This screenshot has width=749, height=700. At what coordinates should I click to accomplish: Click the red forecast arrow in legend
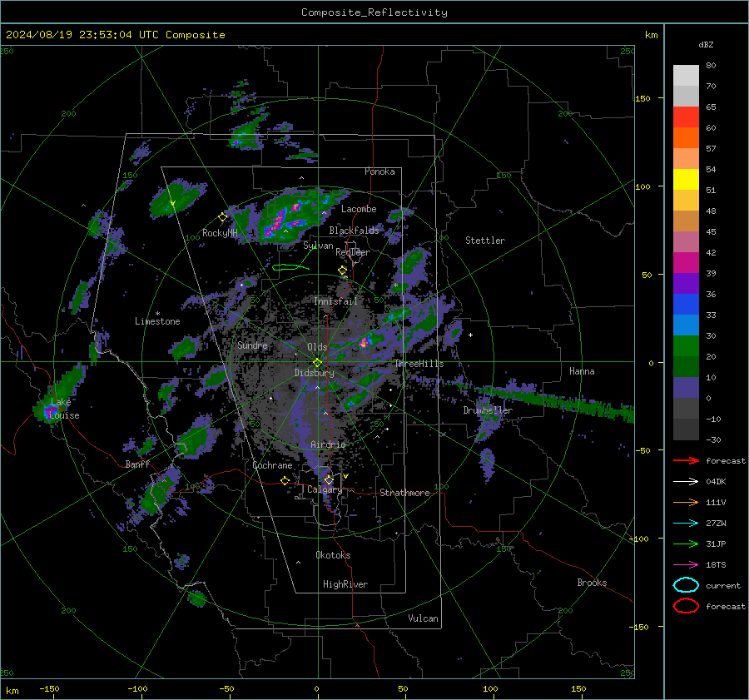point(686,460)
